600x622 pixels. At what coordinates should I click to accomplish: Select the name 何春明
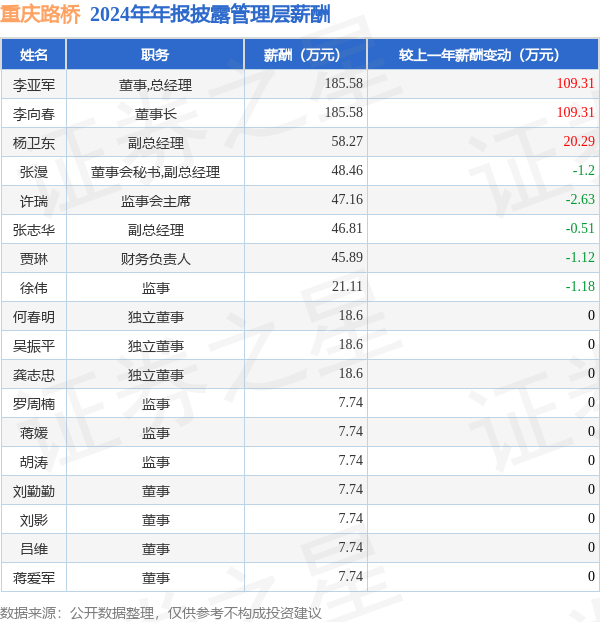point(34,317)
